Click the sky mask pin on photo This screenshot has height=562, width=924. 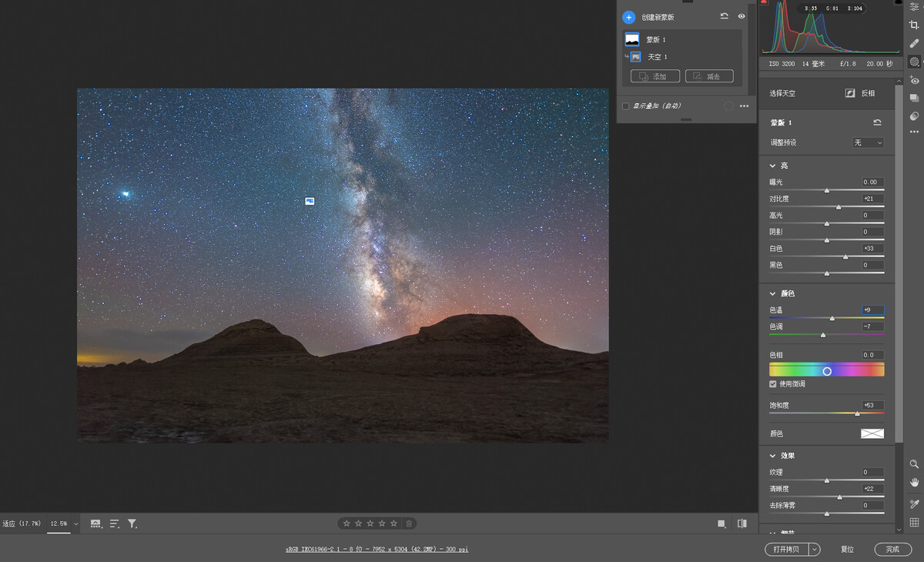(310, 201)
